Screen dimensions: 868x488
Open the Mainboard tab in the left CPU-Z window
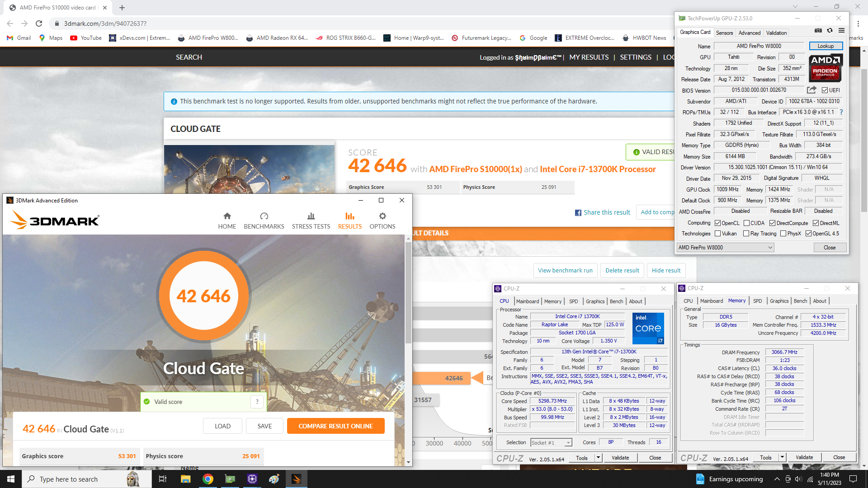528,301
